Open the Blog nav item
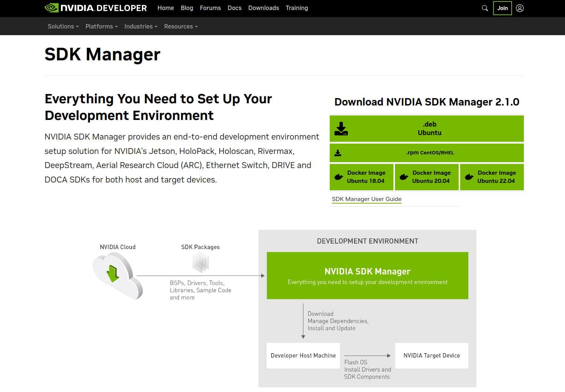 click(187, 8)
